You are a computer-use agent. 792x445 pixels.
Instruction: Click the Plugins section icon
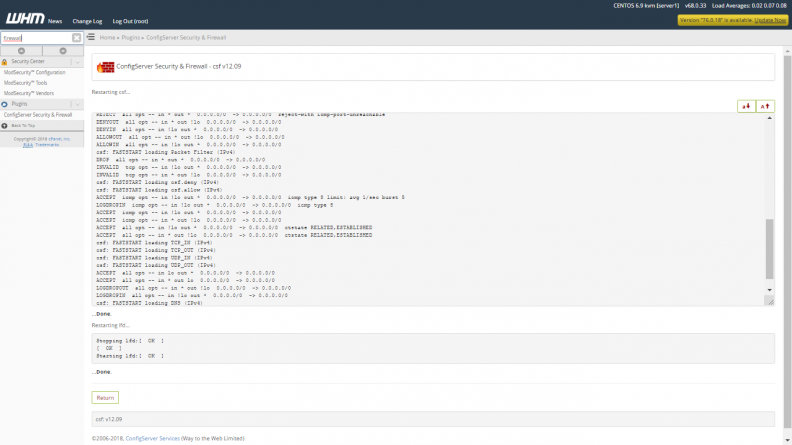point(5,104)
